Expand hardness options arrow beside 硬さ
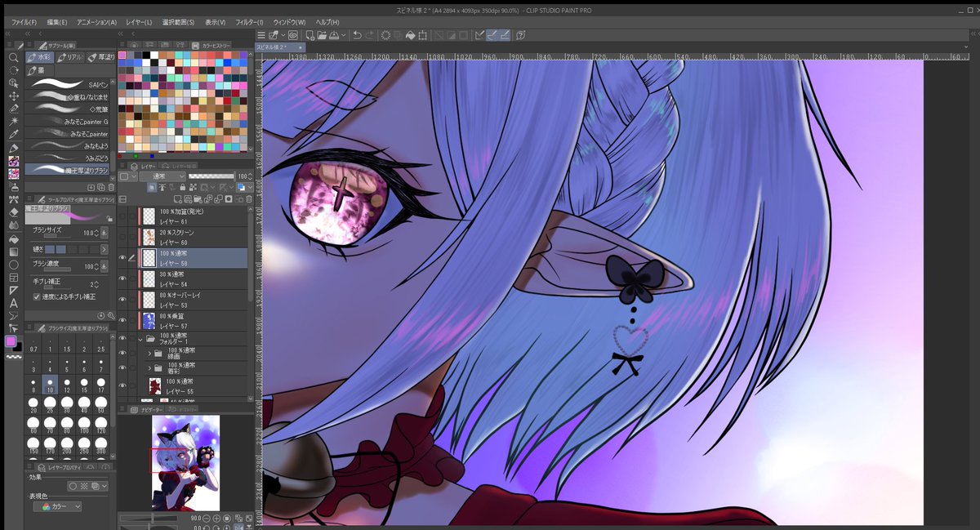The width and height of the screenshot is (980, 530). click(104, 248)
